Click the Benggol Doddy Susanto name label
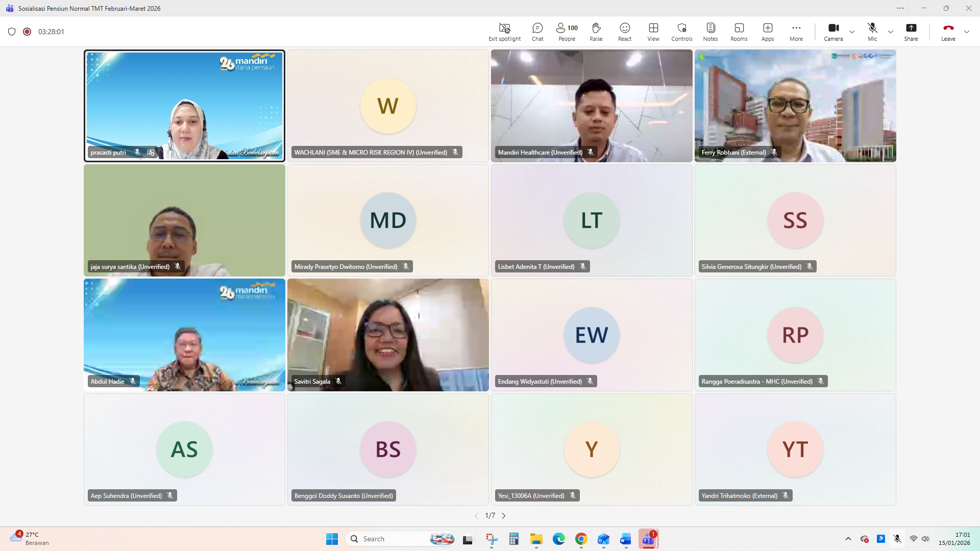 pos(344,496)
